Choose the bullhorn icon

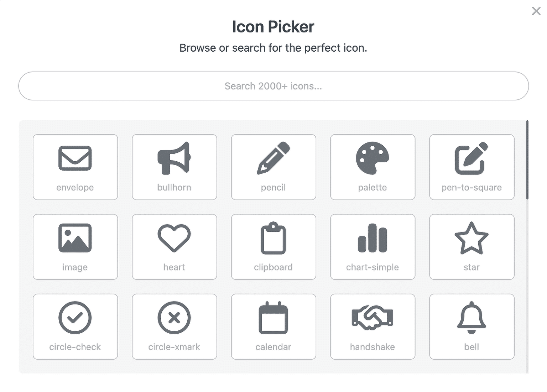[174, 167]
